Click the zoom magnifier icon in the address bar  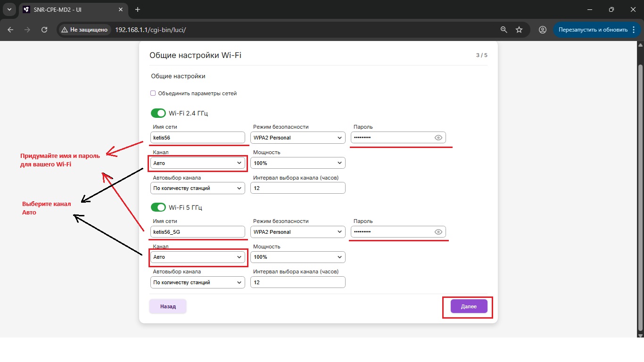tap(504, 30)
